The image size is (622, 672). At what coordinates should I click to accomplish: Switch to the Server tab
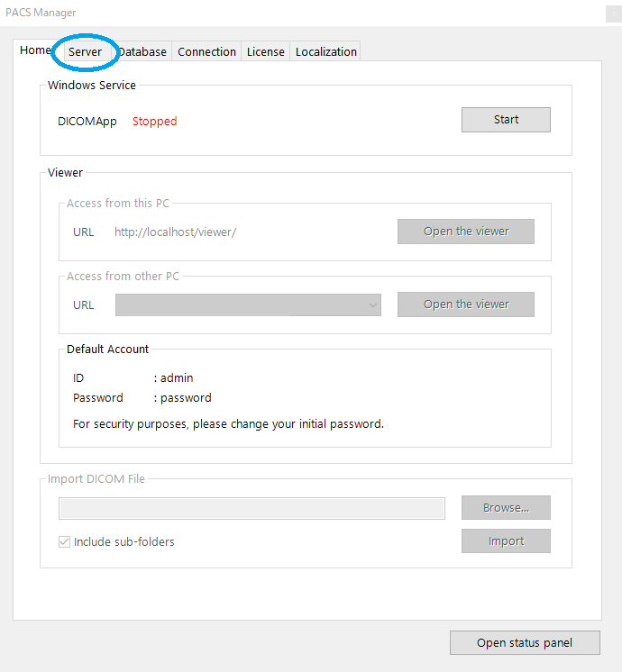(85, 52)
